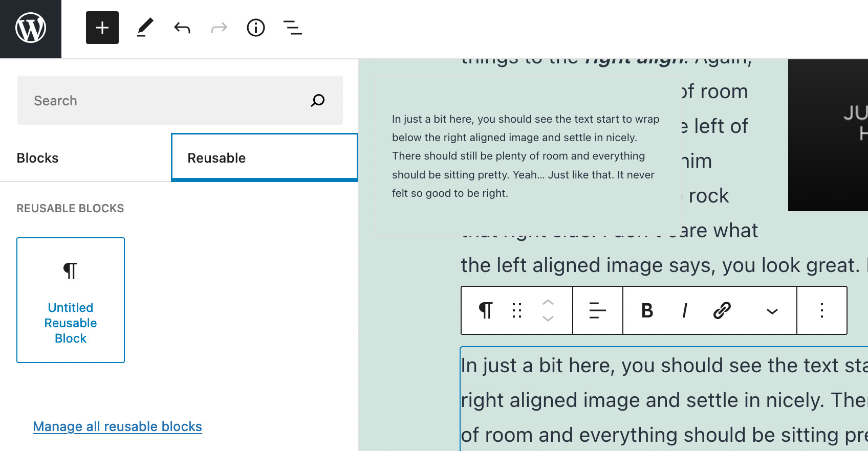Switch to the Blocks tab

[x=37, y=158]
